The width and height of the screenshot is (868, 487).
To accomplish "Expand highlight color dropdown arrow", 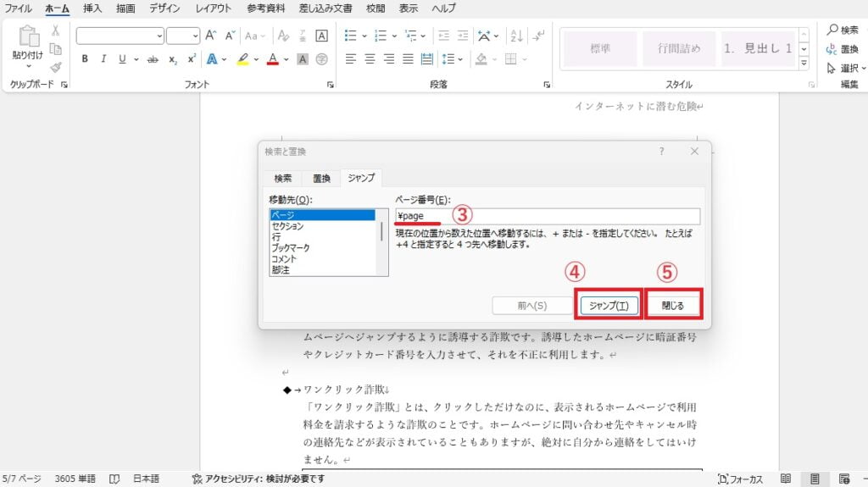I will click(x=256, y=58).
